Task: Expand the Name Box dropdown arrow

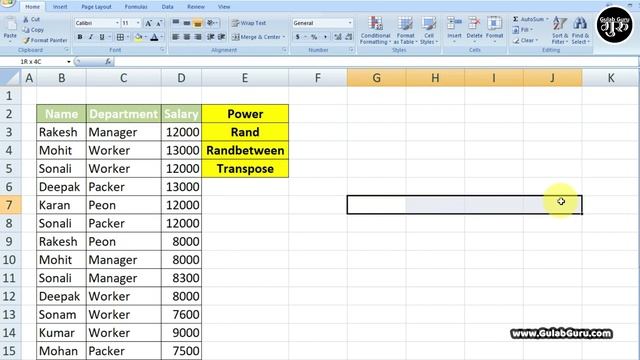Action: (69, 62)
